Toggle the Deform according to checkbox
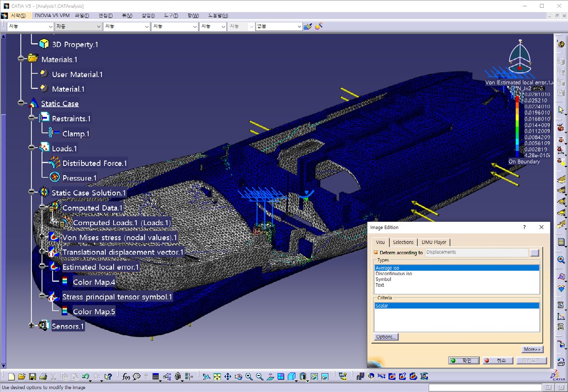This screenshot has width=568, height=392. click(376, 253)
